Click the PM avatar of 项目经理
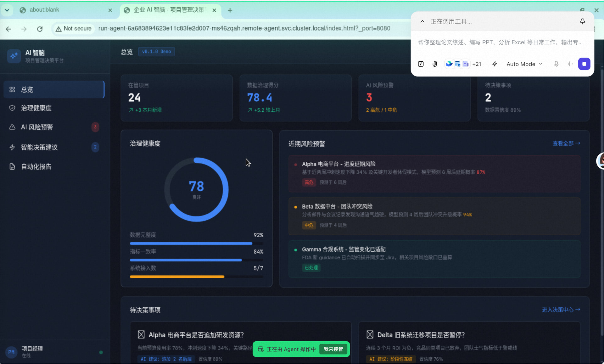 pos(11,352)
